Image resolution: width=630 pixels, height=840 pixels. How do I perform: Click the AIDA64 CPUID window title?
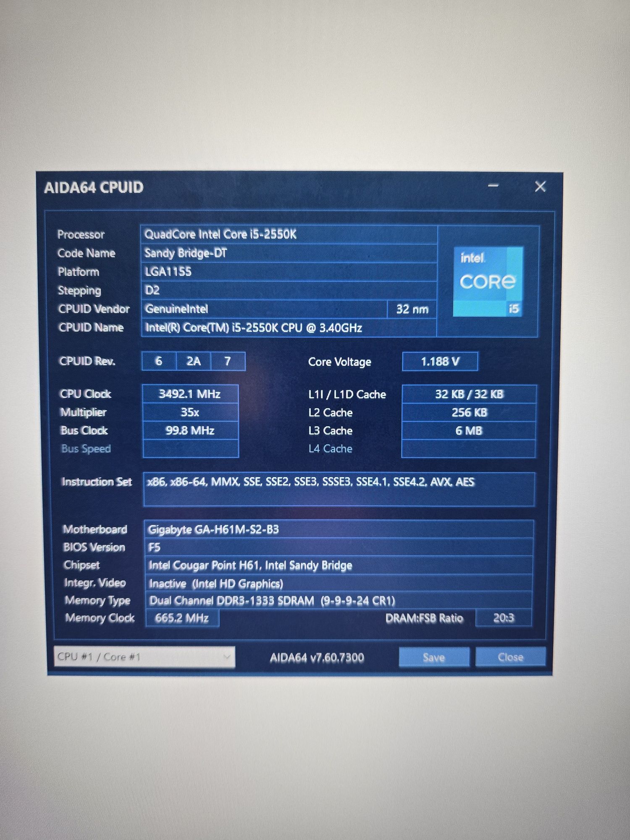click(x=94, y=187)
